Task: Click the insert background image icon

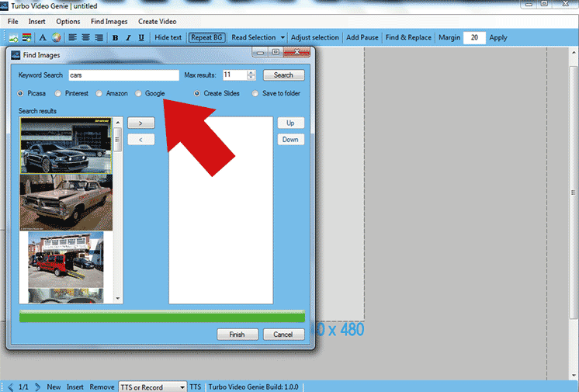Action: pyautogui.click(x=26, y=38)
